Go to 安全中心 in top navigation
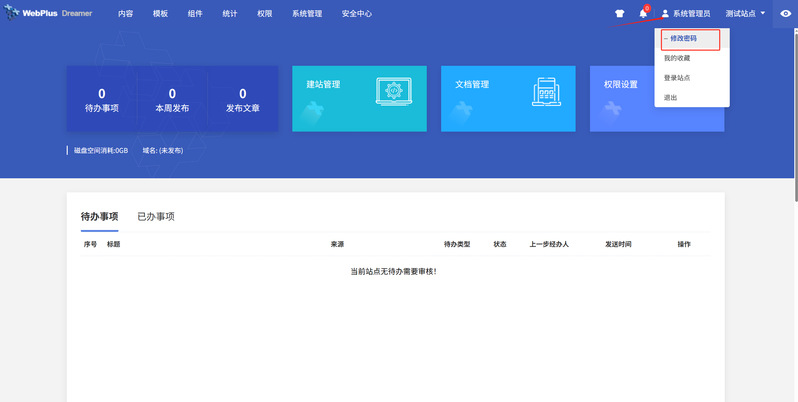The width and height of the screenshot is (798, 402). [356, 14]
